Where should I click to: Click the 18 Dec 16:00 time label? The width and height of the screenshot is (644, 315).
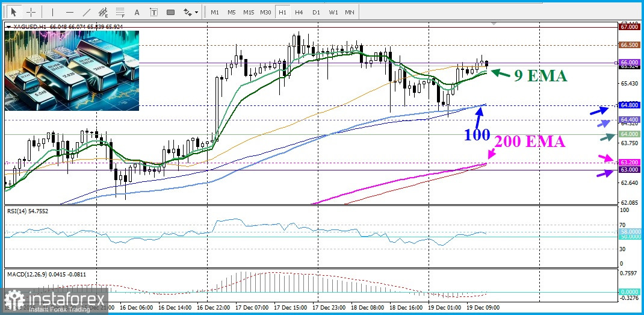406,308
